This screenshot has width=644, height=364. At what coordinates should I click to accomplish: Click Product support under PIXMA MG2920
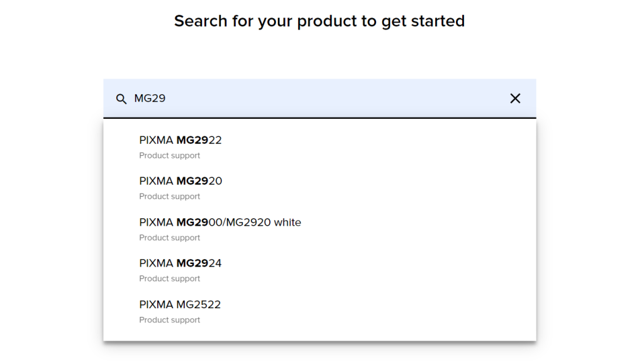click(170, 197)
